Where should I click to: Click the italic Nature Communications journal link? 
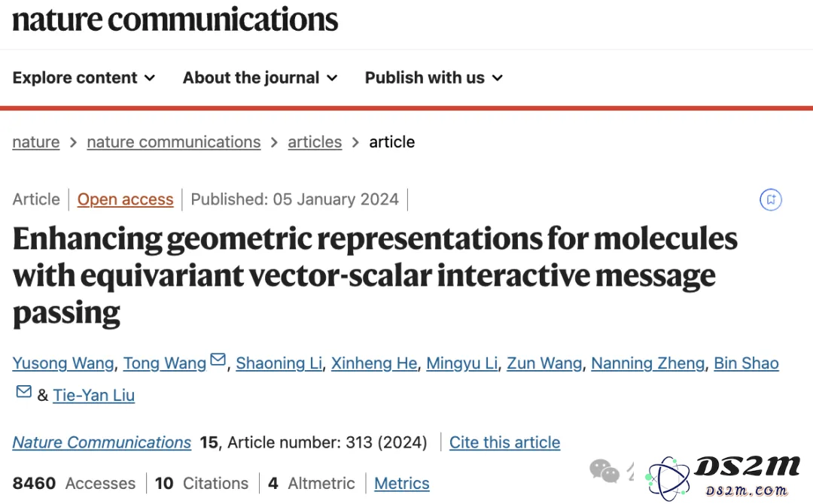[x=102, y=442]
